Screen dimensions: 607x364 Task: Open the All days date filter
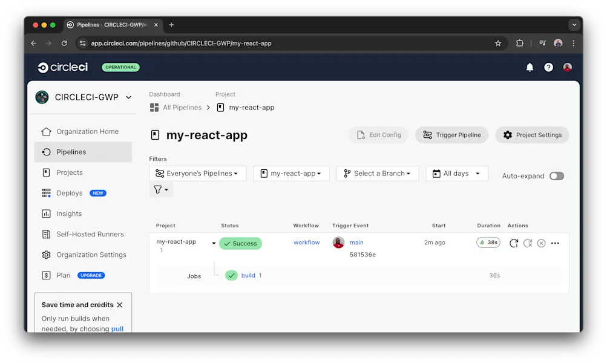pos(457,174)
